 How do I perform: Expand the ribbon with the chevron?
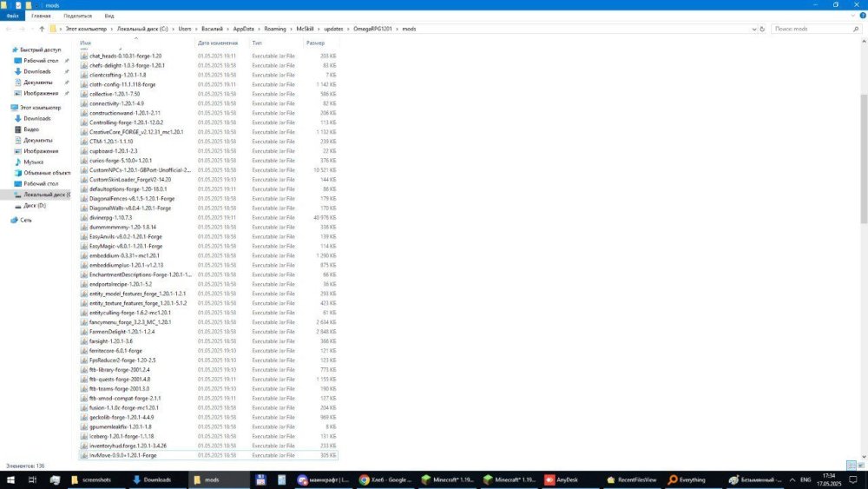(852, 16)
